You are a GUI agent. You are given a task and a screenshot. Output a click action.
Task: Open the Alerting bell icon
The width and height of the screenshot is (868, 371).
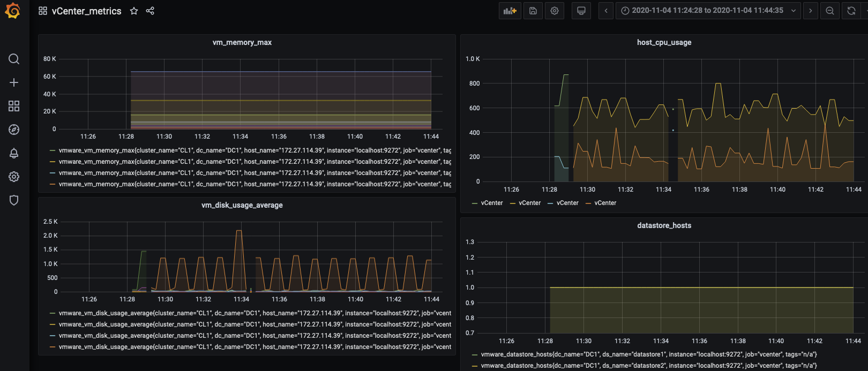coord(14,153)
